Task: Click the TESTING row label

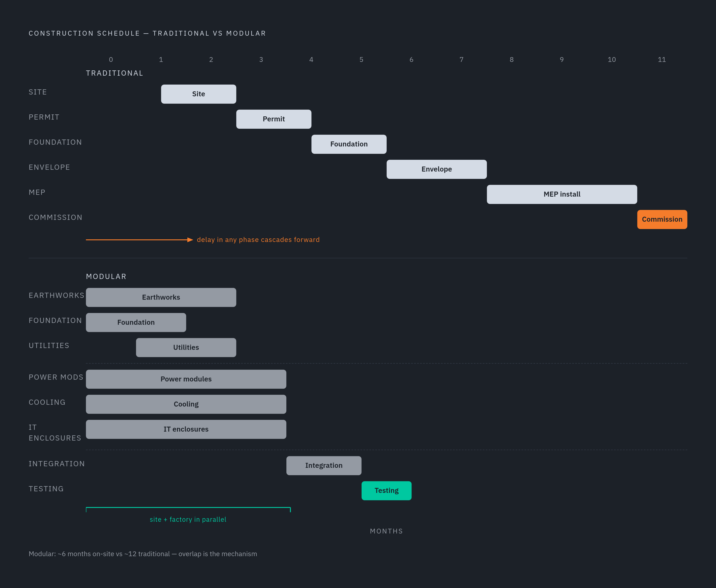Action: pos(46,489)
